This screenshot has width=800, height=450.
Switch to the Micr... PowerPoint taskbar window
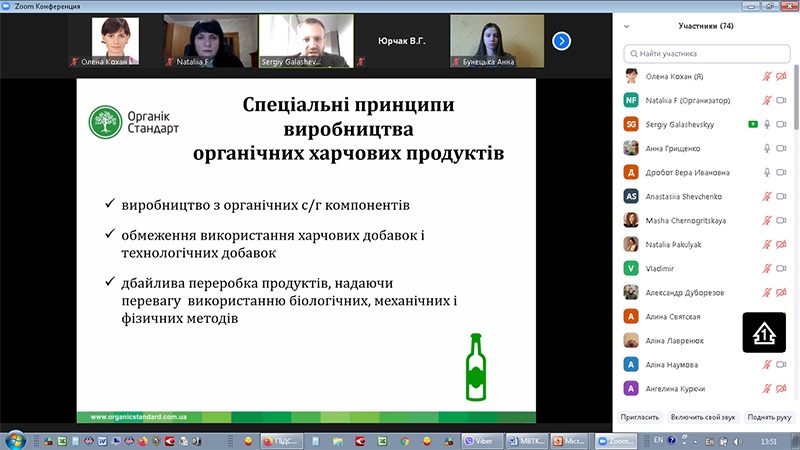point(571,441)
